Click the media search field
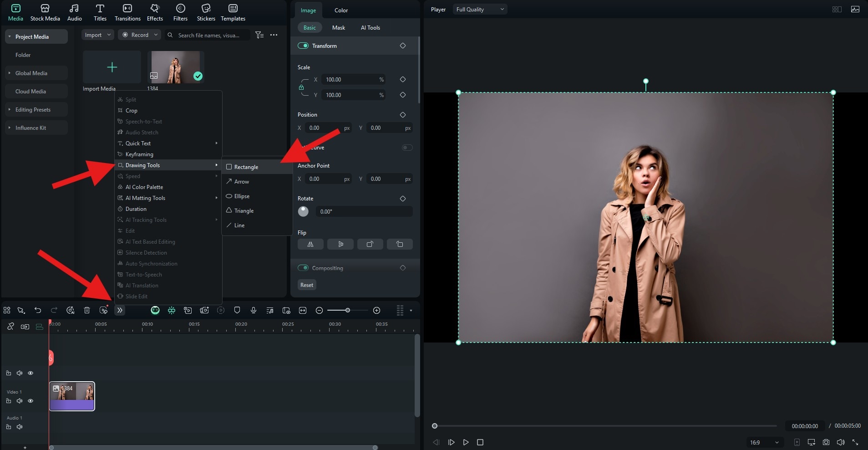 208,35
